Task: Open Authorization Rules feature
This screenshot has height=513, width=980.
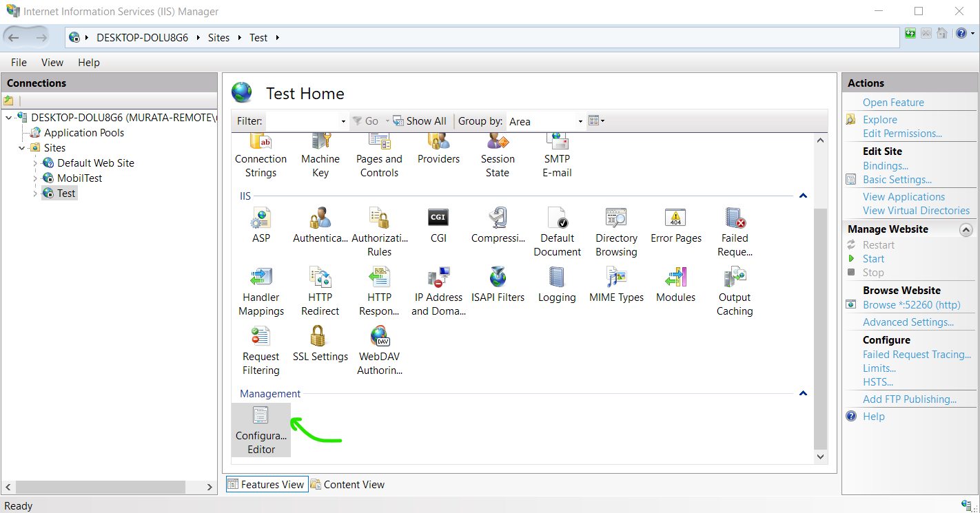Action: (379, 232)
